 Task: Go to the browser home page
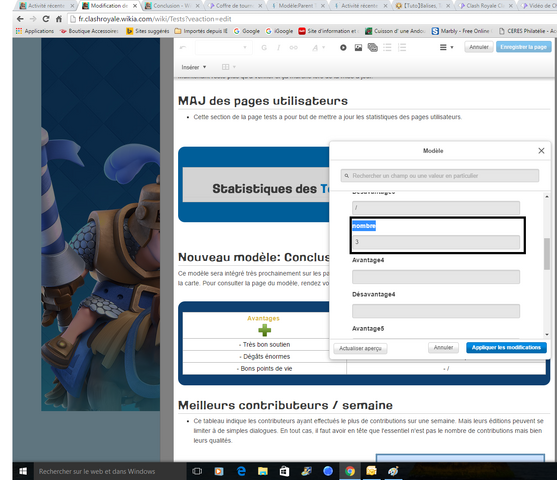[x=59, y=19]
